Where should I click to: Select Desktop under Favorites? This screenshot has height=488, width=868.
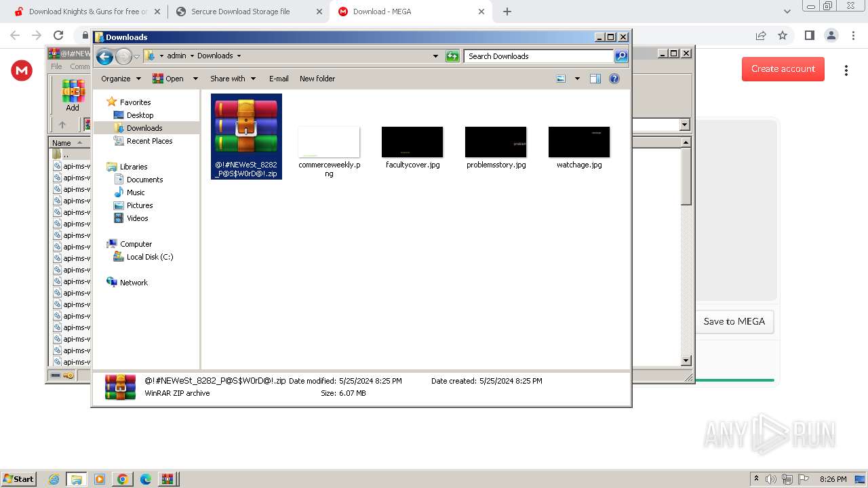(x=140, y=115)
